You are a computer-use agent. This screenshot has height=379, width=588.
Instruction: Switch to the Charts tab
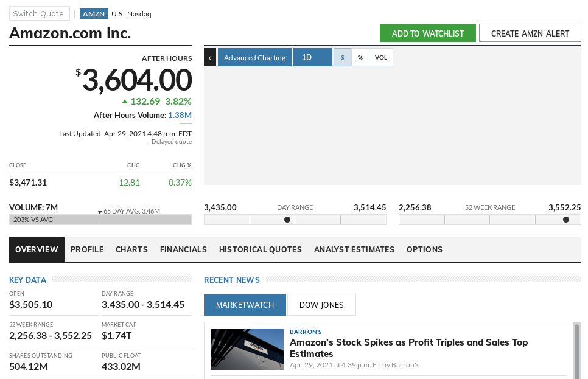[131, 249]
